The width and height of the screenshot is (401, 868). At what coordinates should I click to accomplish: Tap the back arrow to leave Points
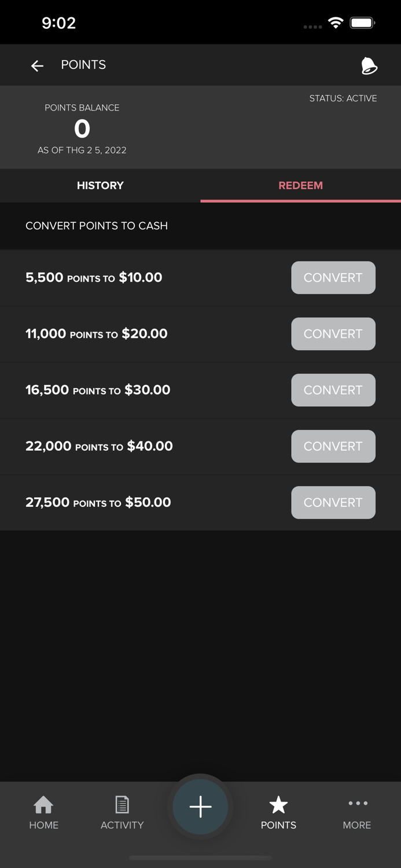point(37,65)
